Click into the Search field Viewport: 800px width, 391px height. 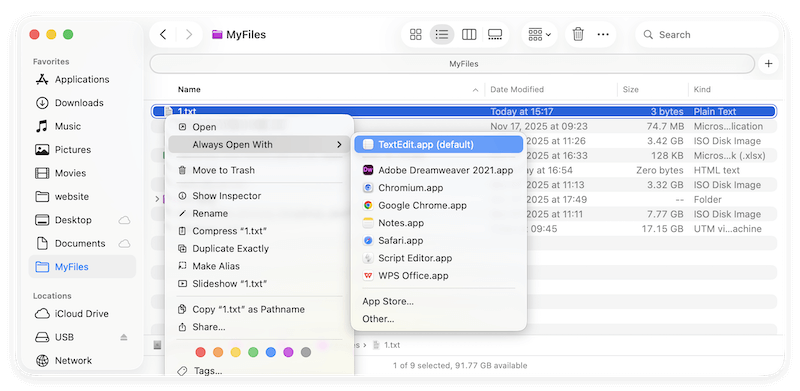707,35
